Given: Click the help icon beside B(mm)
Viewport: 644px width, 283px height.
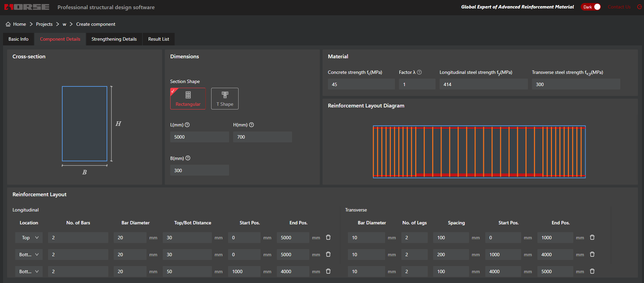Looking at the screenshot, I should 188,158.
